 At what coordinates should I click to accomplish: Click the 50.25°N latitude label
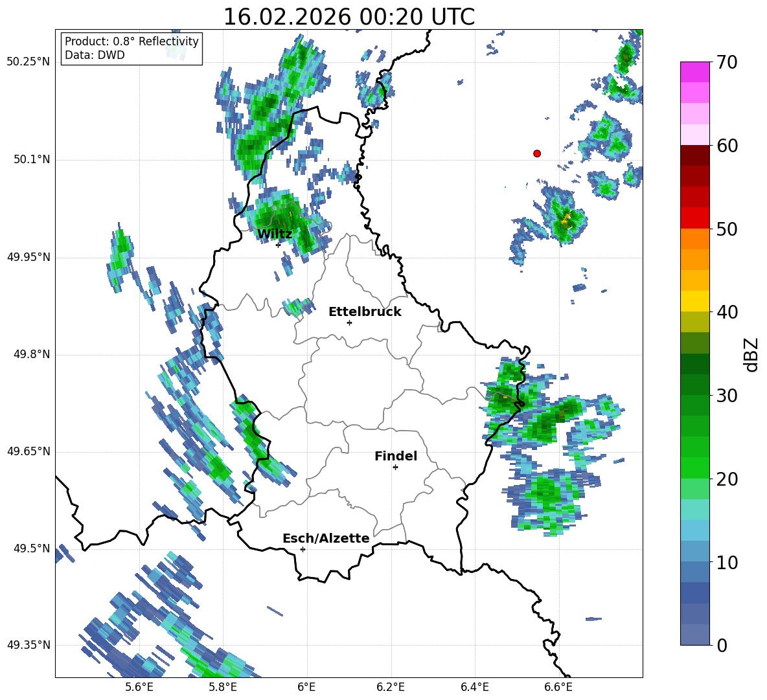pos(29,62)
